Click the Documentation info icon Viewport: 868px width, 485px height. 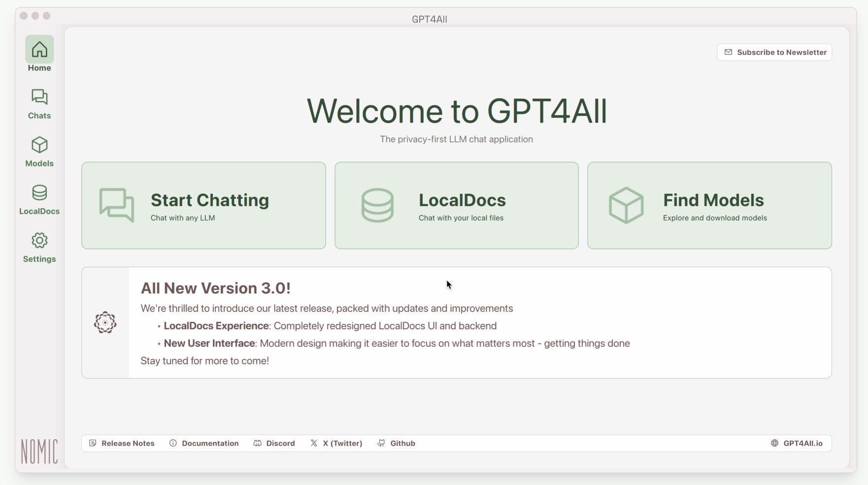point(173,443)
